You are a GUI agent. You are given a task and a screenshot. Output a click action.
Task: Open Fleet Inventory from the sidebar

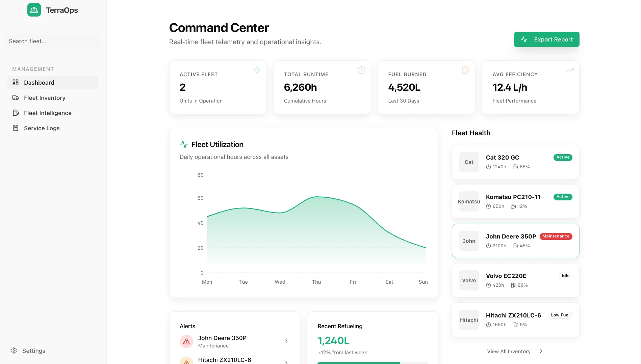pyautogui.click(x=45, y=98)
